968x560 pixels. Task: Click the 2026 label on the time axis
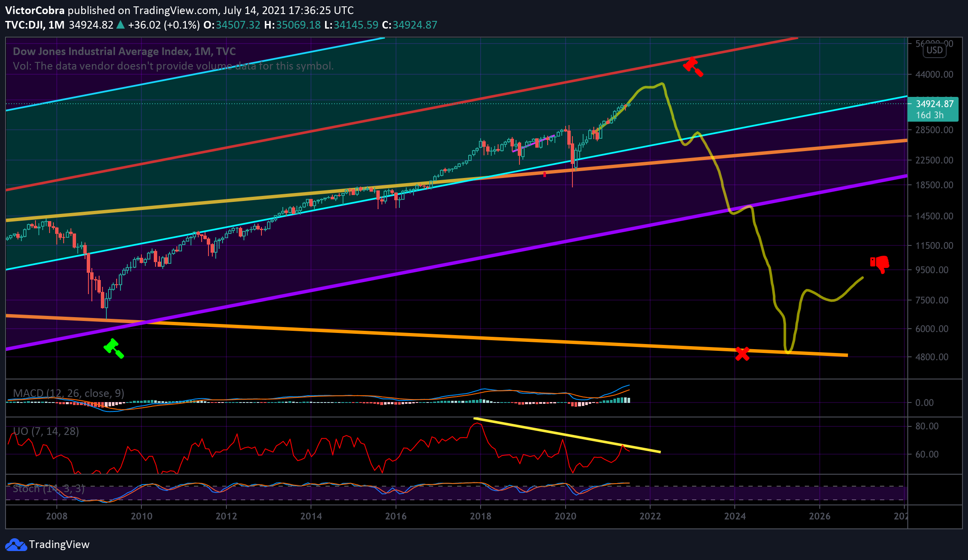[x=820, y=516]
